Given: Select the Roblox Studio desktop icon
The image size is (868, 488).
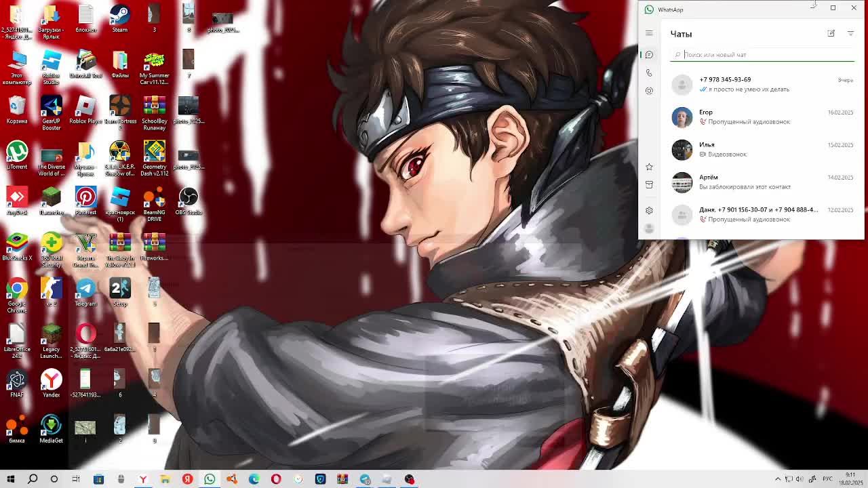Looking at the screenshot, I should click(x=52, y=68).
